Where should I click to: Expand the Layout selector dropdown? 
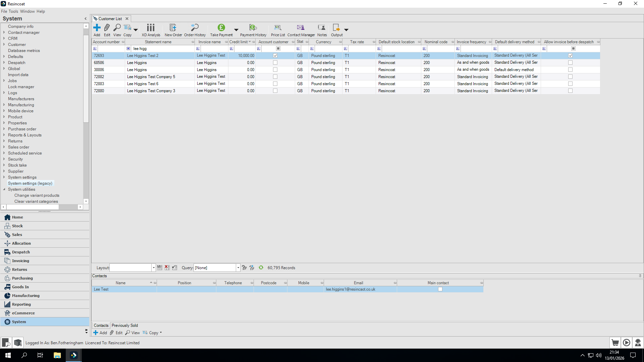(154, 267)
